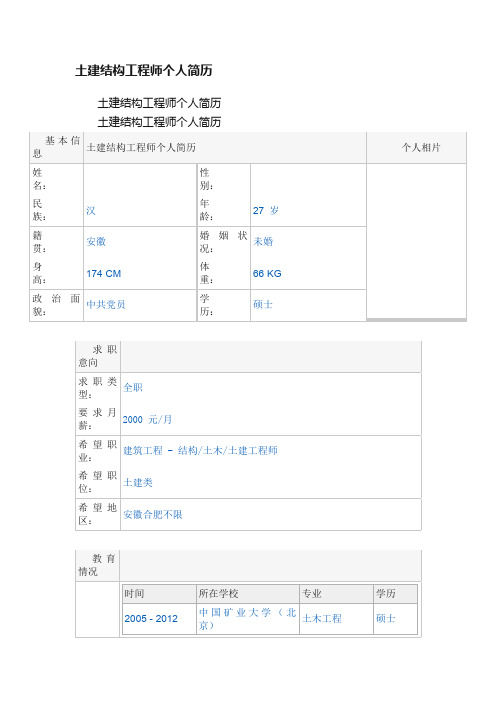Viewport: 496px width, 702px height.
Task: Click the 未婚 marital status value
Action: [x=263, y=242]
